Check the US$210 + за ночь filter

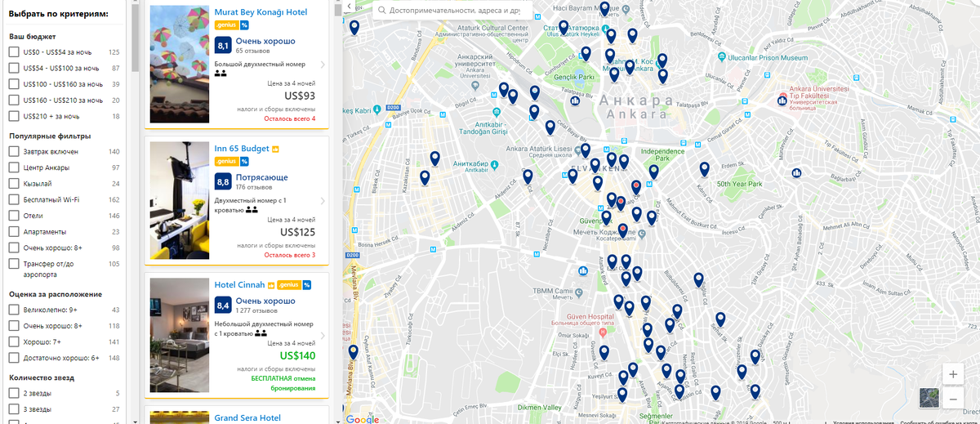[14, 117]
